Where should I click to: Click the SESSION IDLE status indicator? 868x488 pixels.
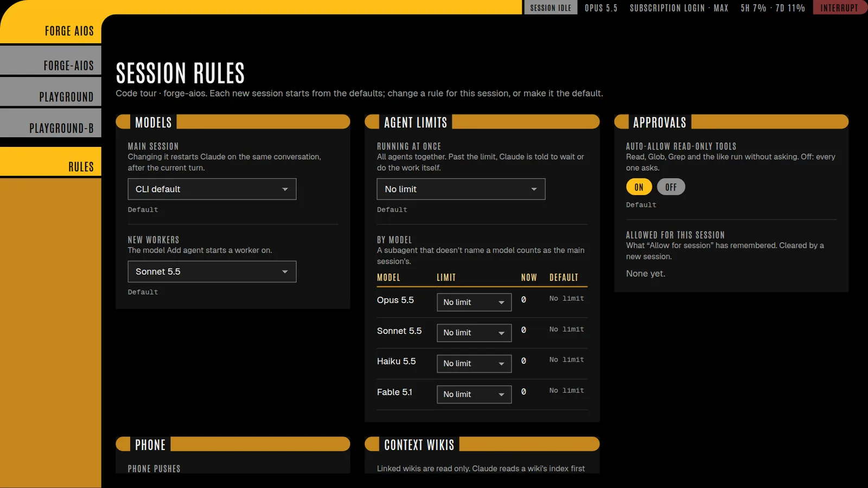pos(551,8)
